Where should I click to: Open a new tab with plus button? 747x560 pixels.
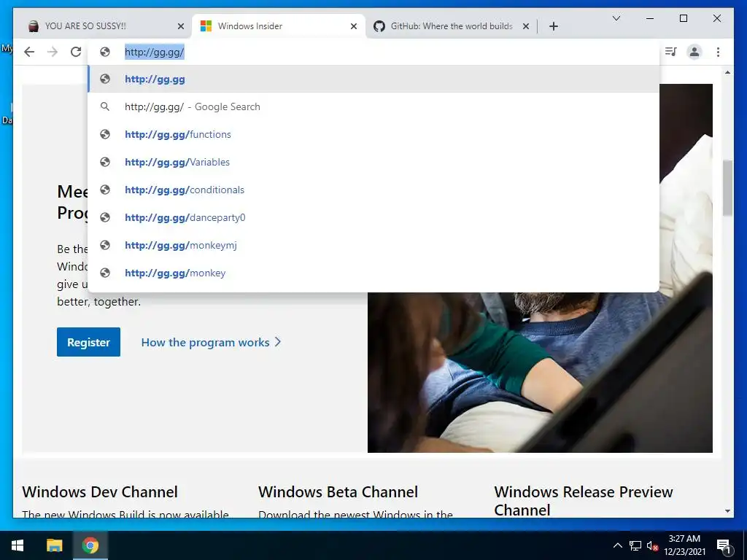(x=553, y=26)
